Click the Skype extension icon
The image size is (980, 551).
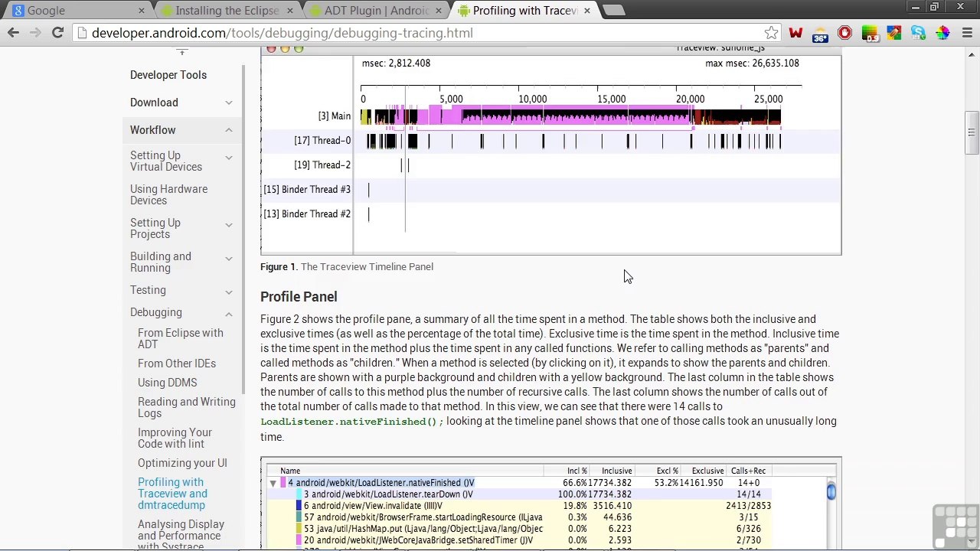918,33
